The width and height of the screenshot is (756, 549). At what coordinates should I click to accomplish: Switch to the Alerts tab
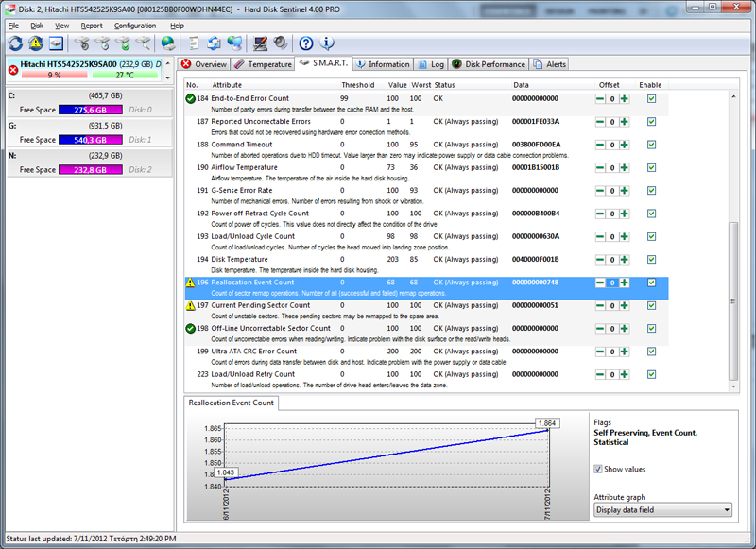click(x=550, y=64)
